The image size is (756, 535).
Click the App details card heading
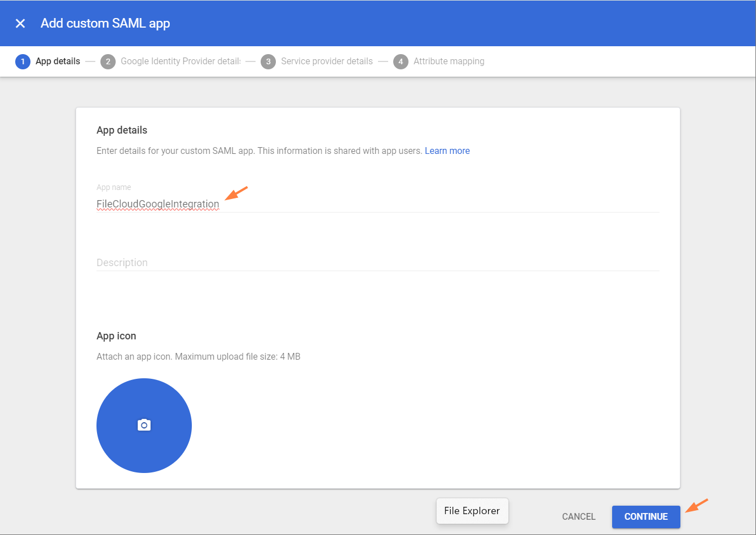pos(122,130)
